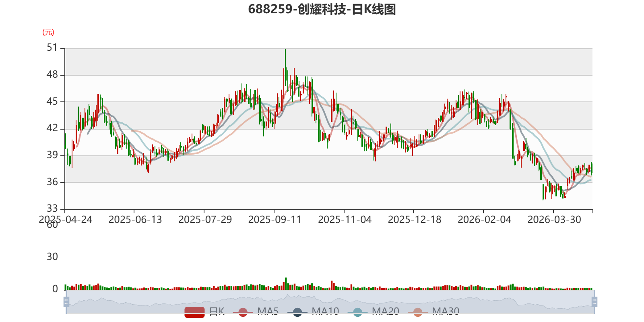Viewport: 644px width, 322px height.
Task: Click the 30 volume axis label
Action: click(52, 257)
